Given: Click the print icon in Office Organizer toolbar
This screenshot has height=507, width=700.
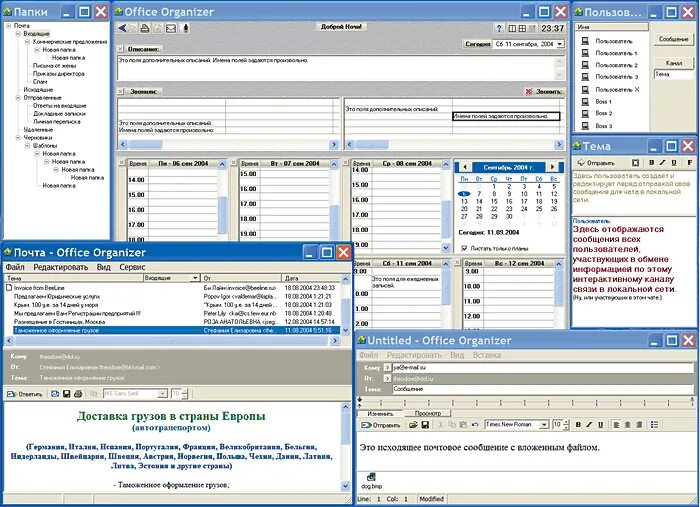Looking at the screenshot, I should [x=145, y=28].
